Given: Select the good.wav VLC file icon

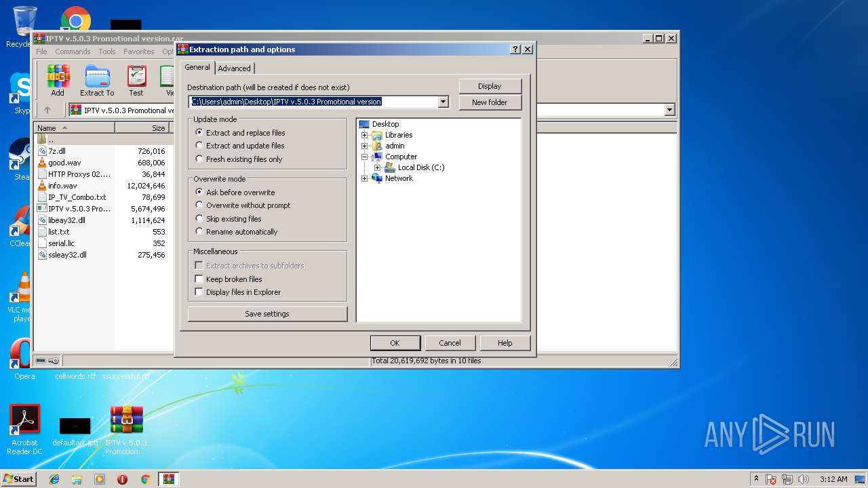Looking at the screenshot, I should click(42, 163).
